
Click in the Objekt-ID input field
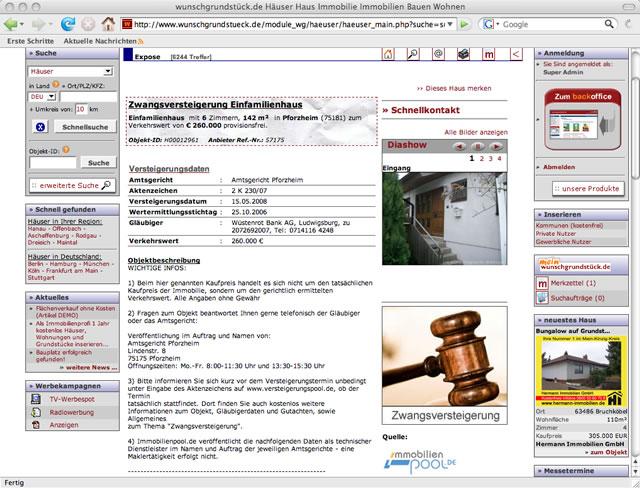(x=53, y=163)
